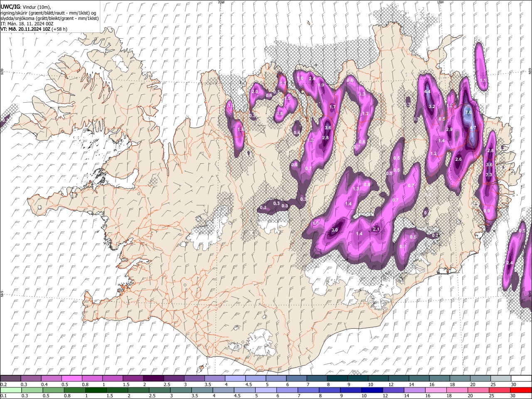Click the 'VT: Mið. 20.11.2024 10Z' valid time
The width and height of the screenshot is (532, 399).
[25, 29]
